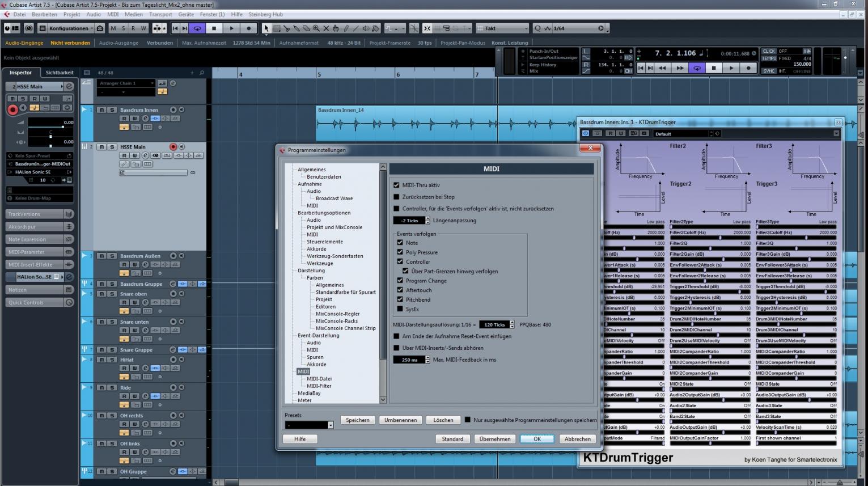The width and height of the screenshot is (868, 486).
Task: Solo the Bassdrum Innen track
Action: tap(112, 110)
